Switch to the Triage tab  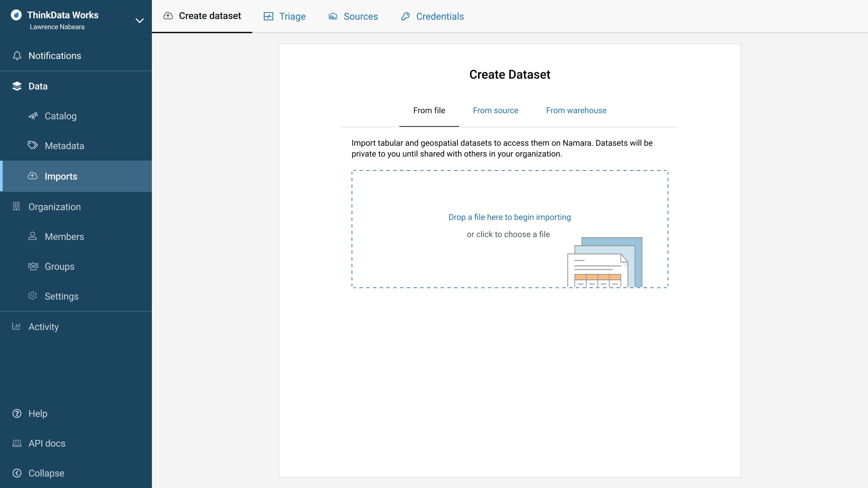pyautogui.click(x=285, y=16)
